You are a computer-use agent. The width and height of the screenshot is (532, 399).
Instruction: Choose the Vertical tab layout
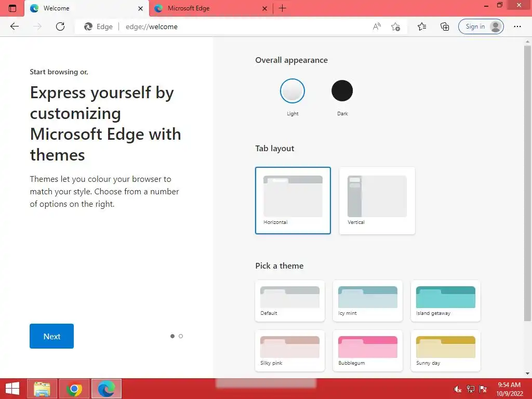click(377, 200)
